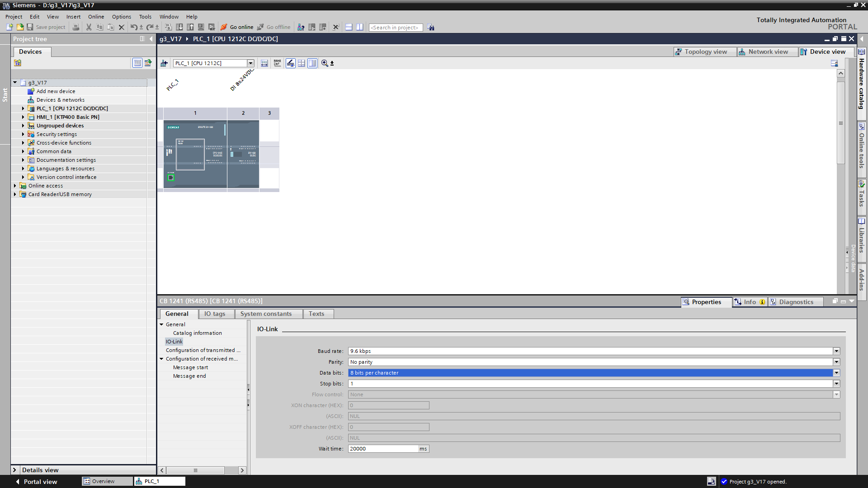Open the Parity dropdown
The image size is (868, 488).
(836, 362)
